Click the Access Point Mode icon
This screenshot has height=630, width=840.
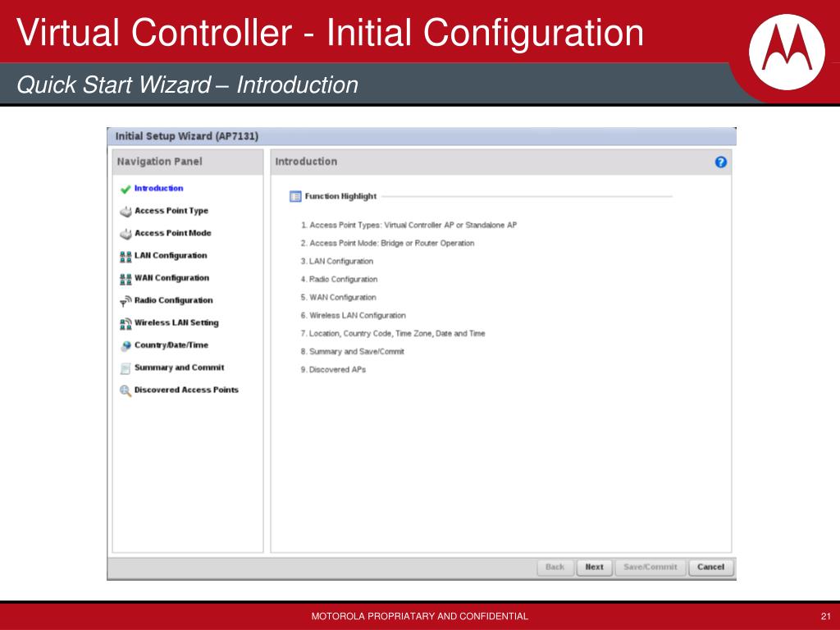click(126, 234)
